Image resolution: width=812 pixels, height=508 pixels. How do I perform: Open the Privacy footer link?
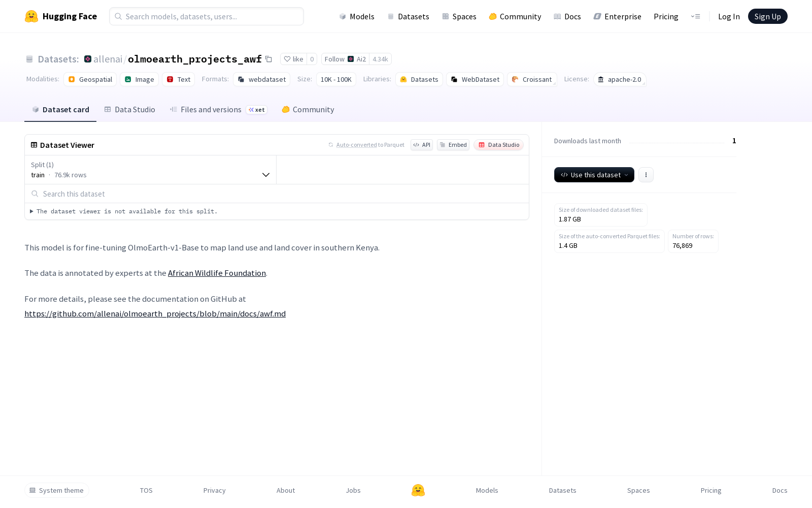coord(214,490)
